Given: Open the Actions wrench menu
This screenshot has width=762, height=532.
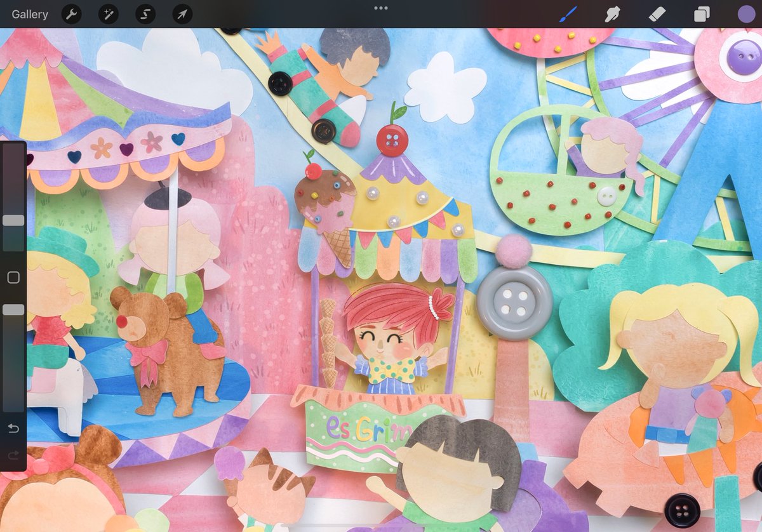Looking at the screenshot, I should click(71, 14).
